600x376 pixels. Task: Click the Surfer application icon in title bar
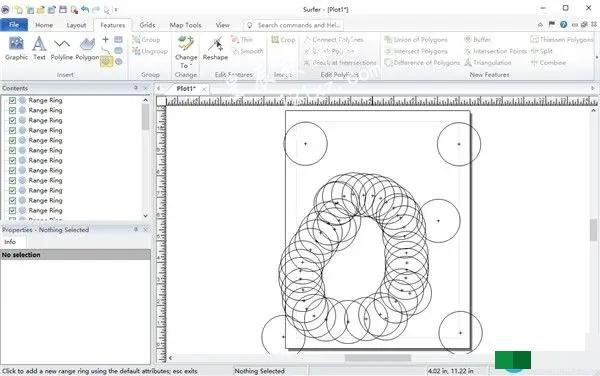pos(5,9)
